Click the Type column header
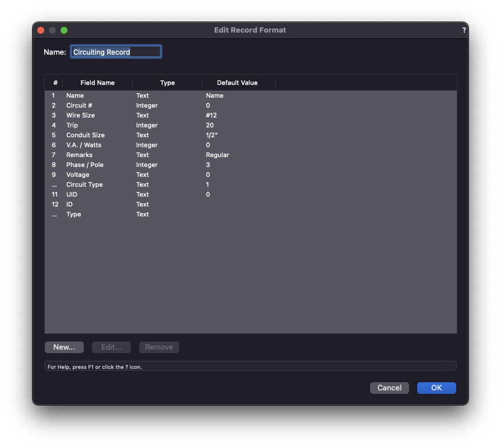The image size is (501, 448). coord(167,83)
